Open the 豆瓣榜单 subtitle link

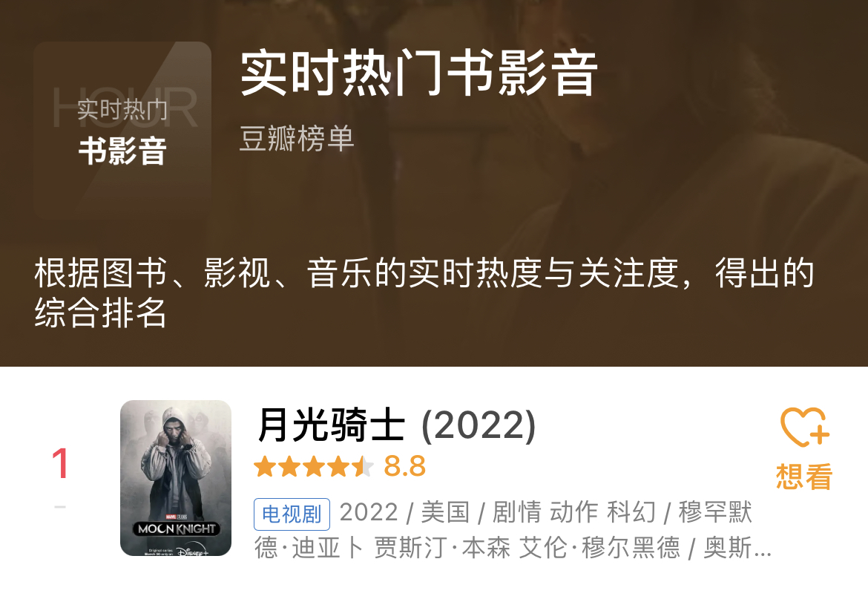297,139
